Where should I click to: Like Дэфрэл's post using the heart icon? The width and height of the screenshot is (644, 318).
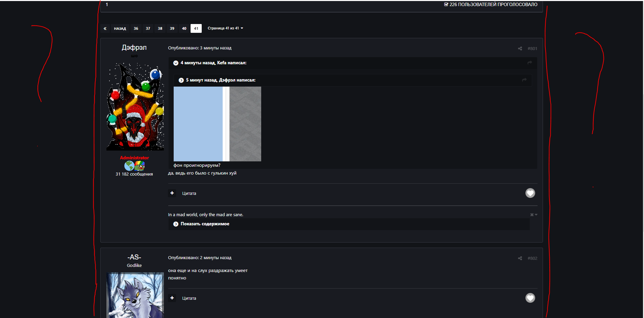coord(530,193)
